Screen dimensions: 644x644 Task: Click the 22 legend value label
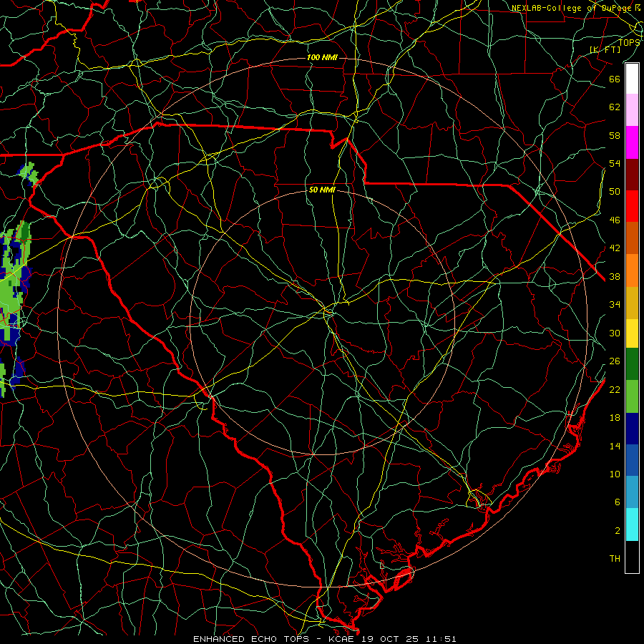click(x=615, y=390)
